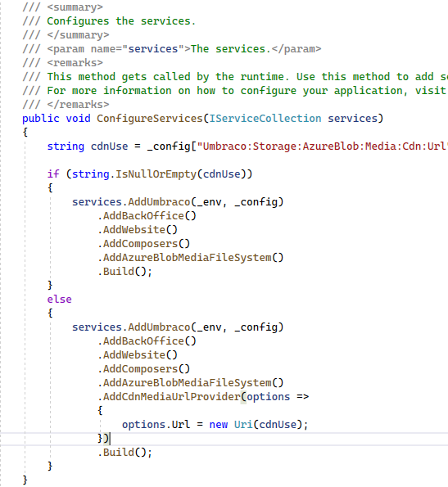Image resolution: width=448 pixels, height=487 pixels.
Task: Click the last .Build() call
Action: (124, 452)
